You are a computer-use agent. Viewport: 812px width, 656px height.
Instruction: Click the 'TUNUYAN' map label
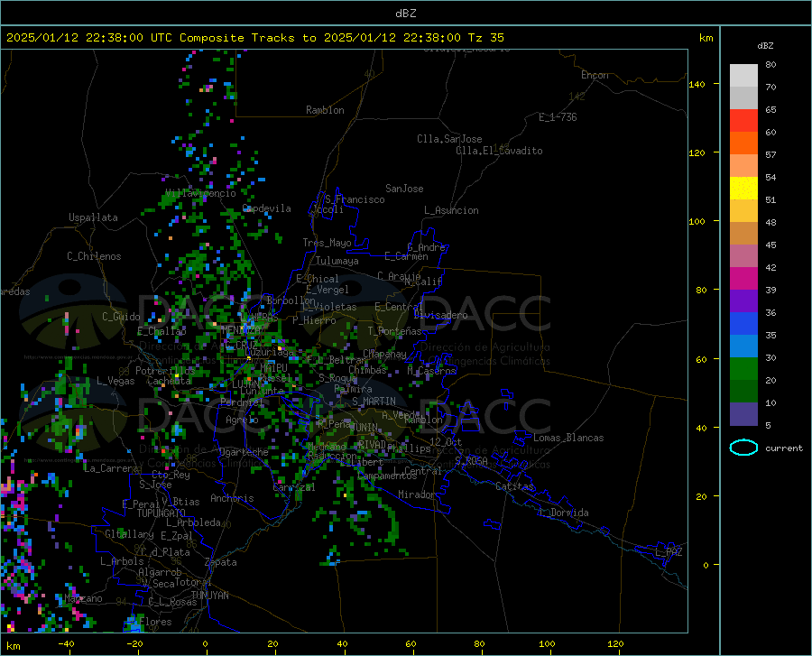[x=209, y=596]
